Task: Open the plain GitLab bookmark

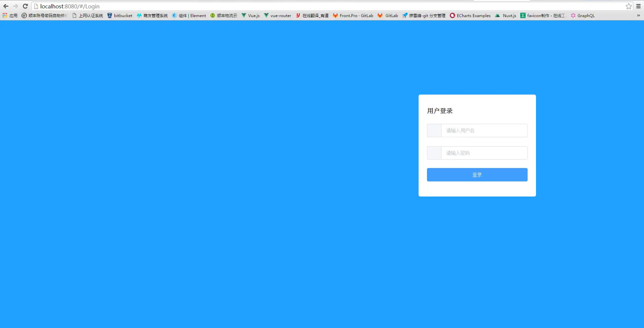Action: (388, 15)
